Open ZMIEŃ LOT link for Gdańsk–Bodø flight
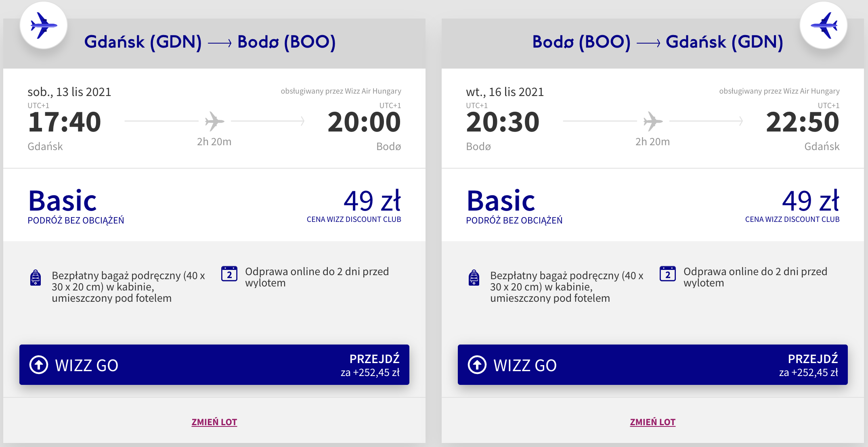The height and width of the screenshot is (447, 868). click(214, 422)
